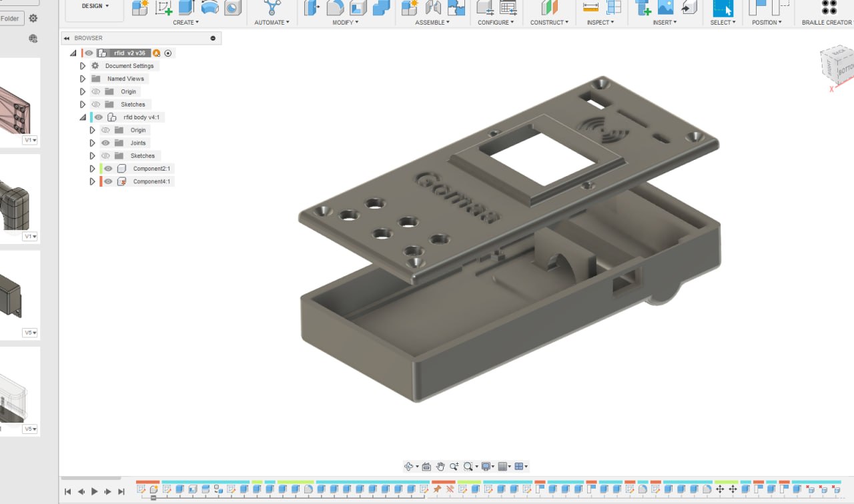Viewport: 854px width, 504px height.
Task: Expand the Named Views folder
Action: pos(83,79)
